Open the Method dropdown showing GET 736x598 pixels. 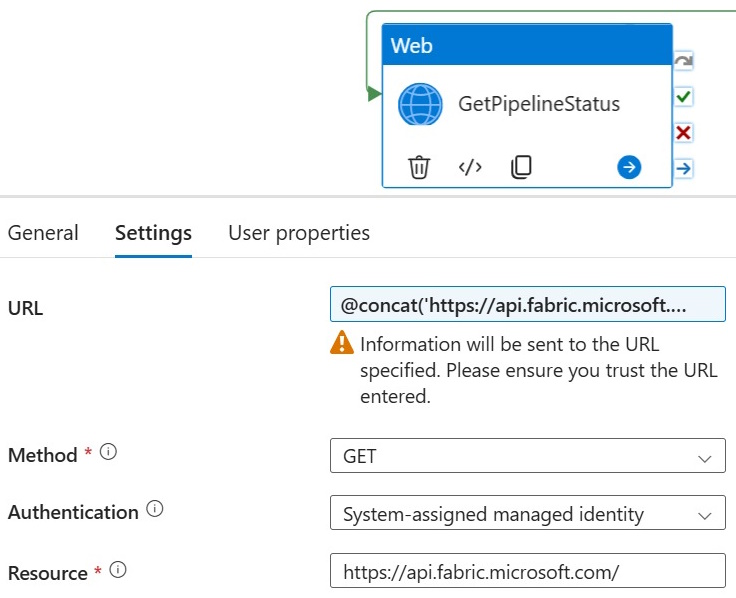tap(527, 456)
